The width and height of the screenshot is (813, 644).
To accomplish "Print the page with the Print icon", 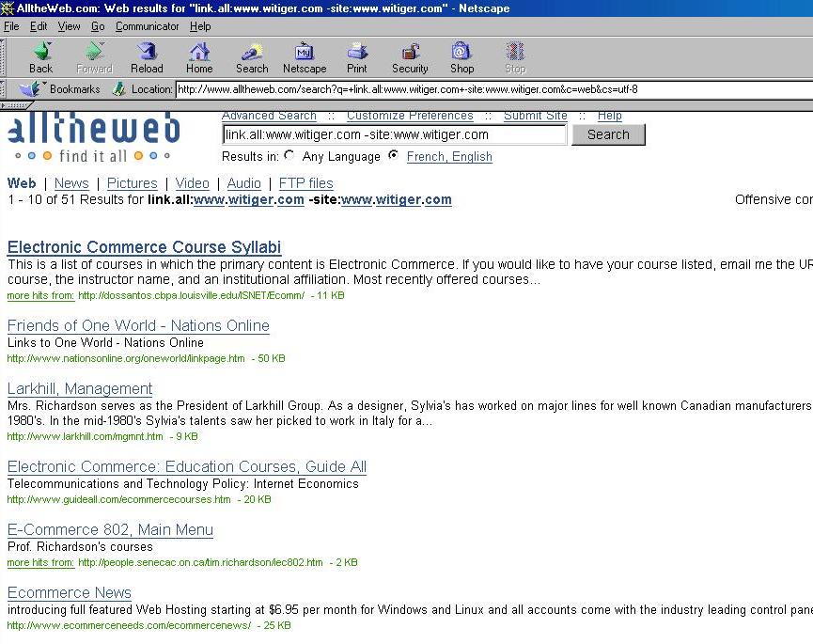I will [357, 57].
